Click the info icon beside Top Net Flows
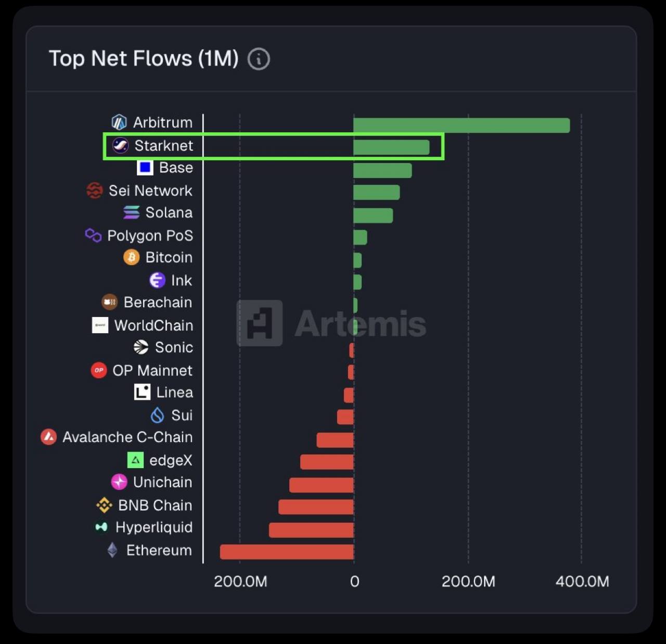This screenshot has height=644, width=666. point(259,59)
